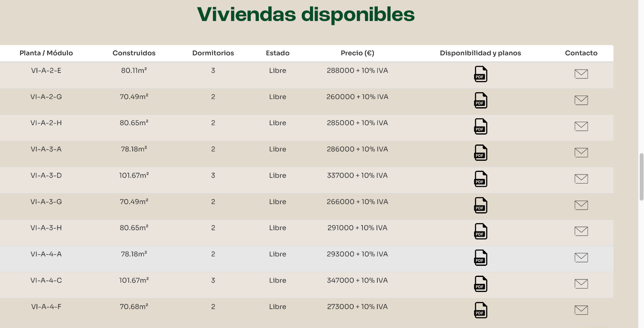
Task: Open PDF icon for unit VI-A-3-A
Action: (480, 153)
